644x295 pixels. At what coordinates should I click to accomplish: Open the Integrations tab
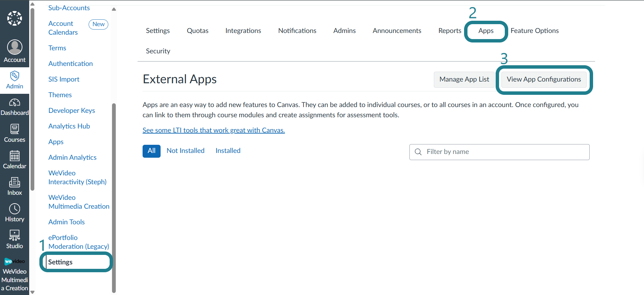tap(243, 31)
